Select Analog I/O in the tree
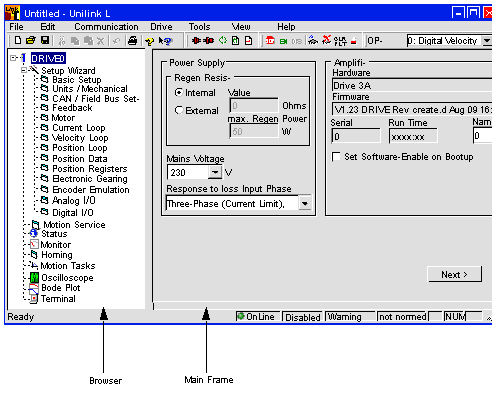Screen dimensions: 493x393 tap(74, 200)
